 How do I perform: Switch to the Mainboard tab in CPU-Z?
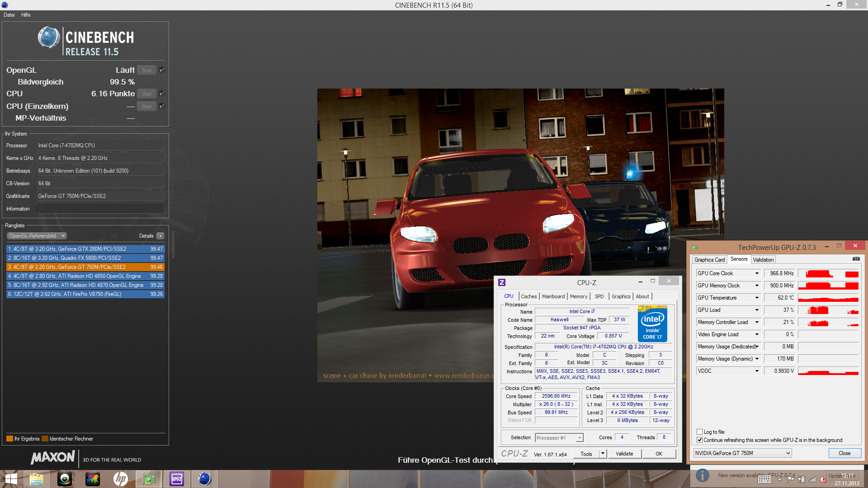(553, 296)
